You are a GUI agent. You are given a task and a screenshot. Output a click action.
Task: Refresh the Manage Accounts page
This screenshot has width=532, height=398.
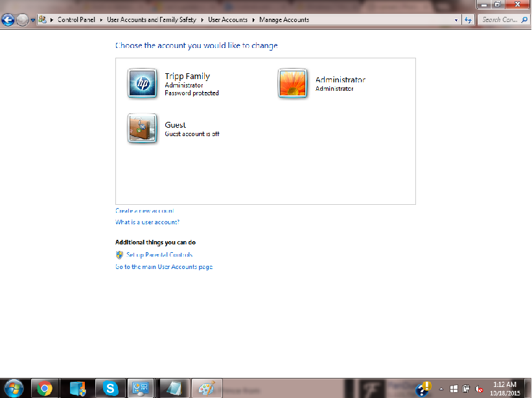468,20
